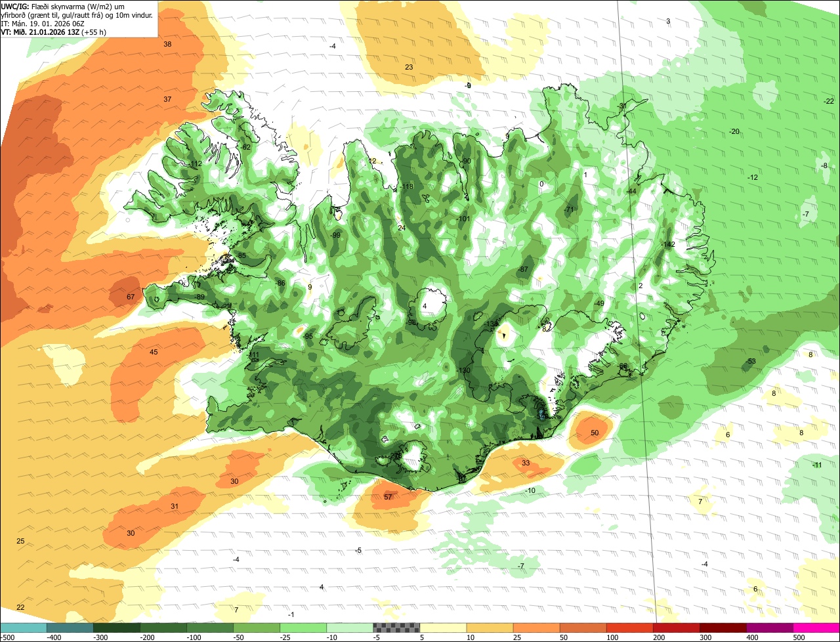Click the title line 'UWC/IG: Flæði skynvarma (W/m2) um'
This screenshot has width=840, height=642.
63,6
